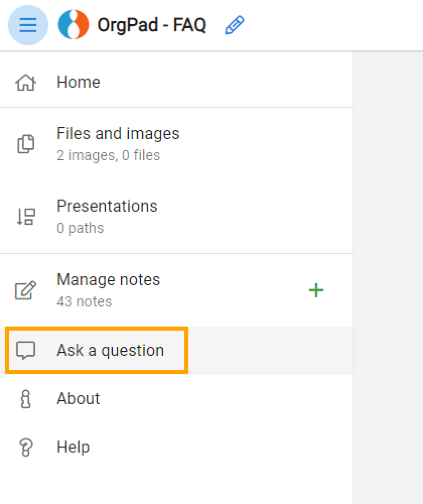Open the About entry
The image size is (423, 504).
(x=78, y=398)
